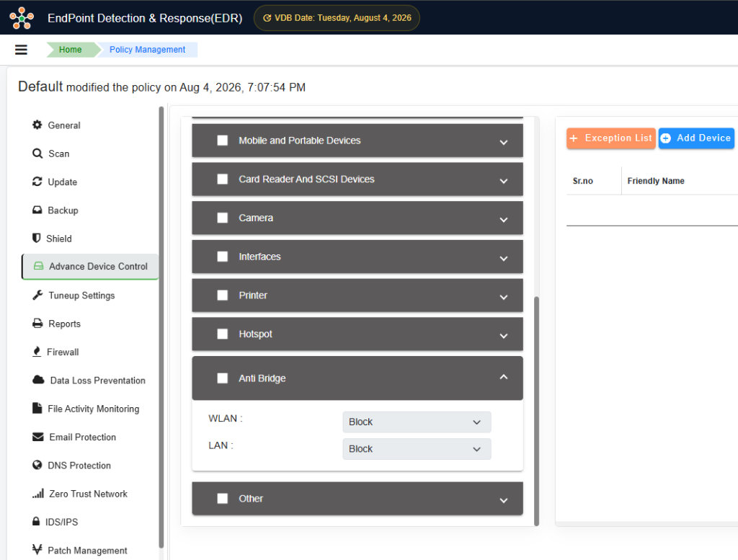The height and width of the screenshot is (560, 738).
Task: Toggle the Anti Bridge checkbox
Action: click(x=223, y=378)
